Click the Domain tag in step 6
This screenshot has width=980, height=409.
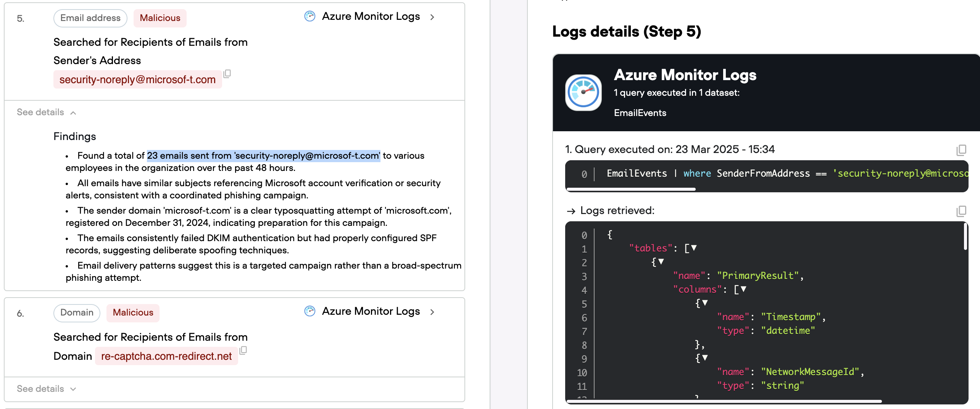[x=77, y=312]
